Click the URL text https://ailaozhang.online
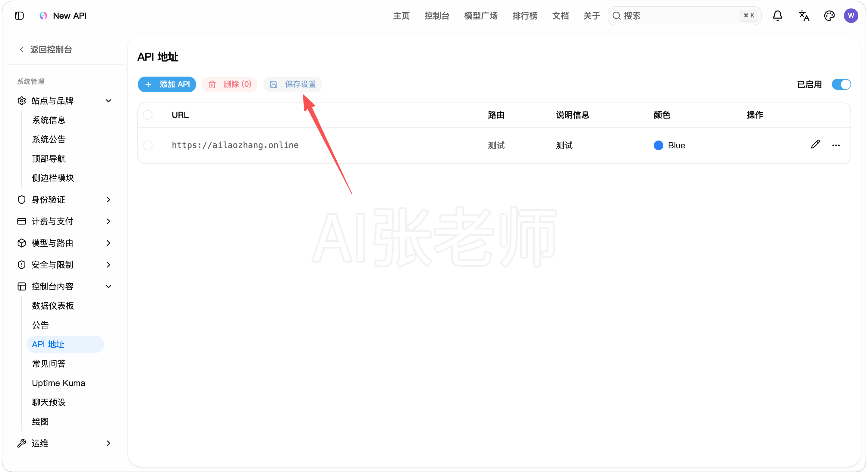This screenshot has width=868, height=474. click(x=235, y=145)
